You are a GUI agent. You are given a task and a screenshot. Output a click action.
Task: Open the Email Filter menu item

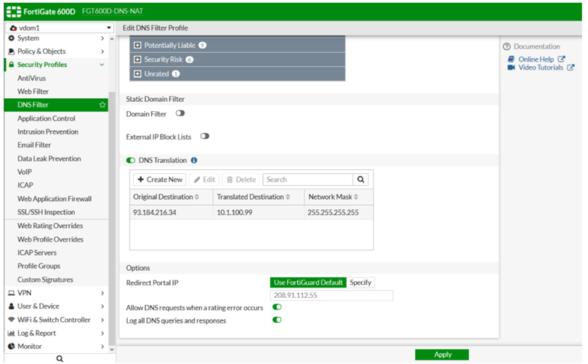(34, 145)
